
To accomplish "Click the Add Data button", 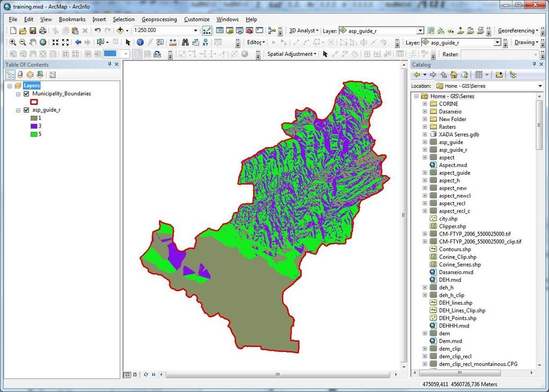I will 120,31.
